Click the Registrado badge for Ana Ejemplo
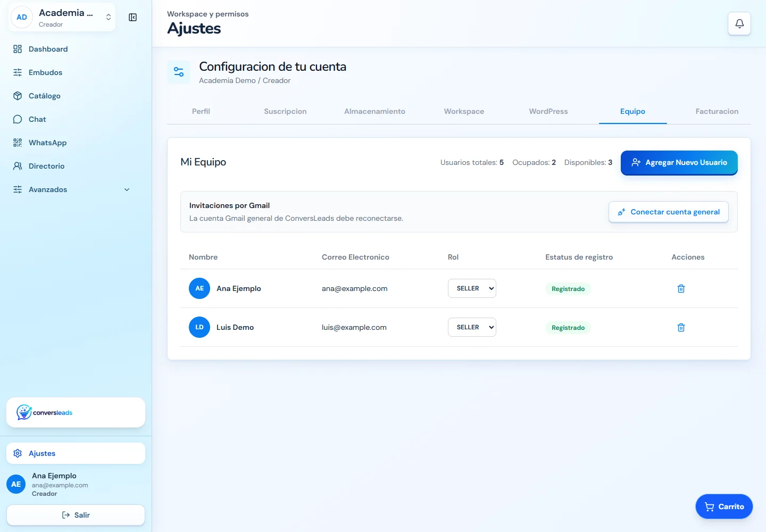The width and height of the screenshot is (766, 532). (x=568, y=289)
